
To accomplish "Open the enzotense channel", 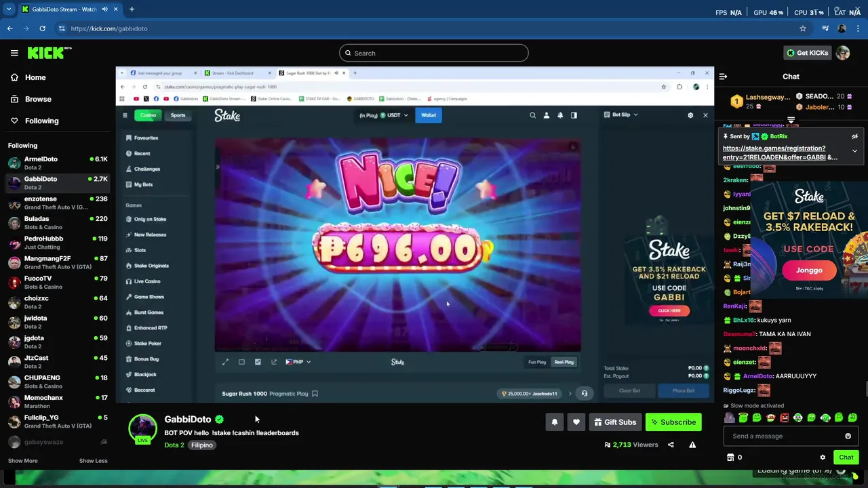I will (x=58, y=203).
